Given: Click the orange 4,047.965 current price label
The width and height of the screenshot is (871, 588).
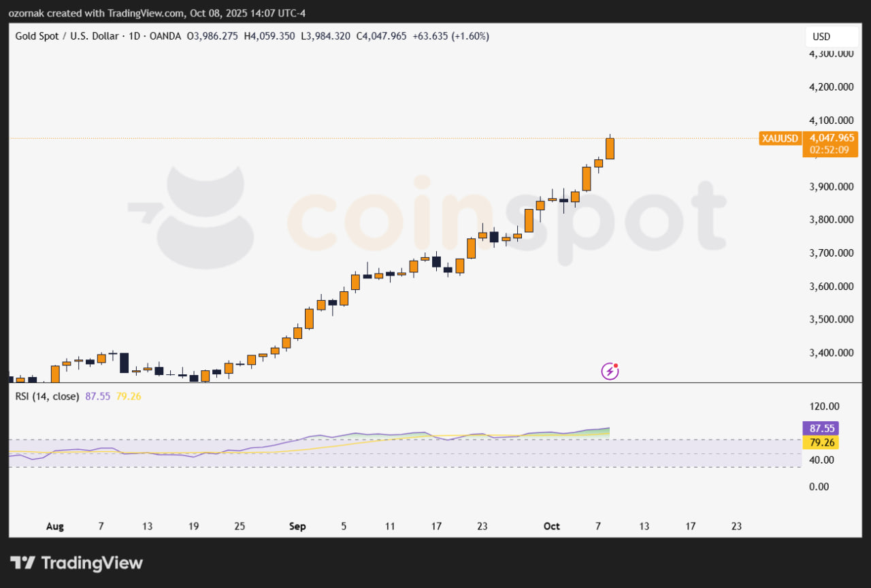Looking at the screenshot, I should (x=832, y=137).
